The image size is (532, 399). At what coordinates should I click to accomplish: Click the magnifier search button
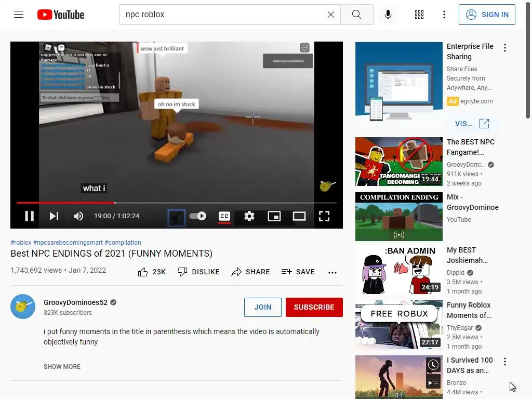click(356, 15)
